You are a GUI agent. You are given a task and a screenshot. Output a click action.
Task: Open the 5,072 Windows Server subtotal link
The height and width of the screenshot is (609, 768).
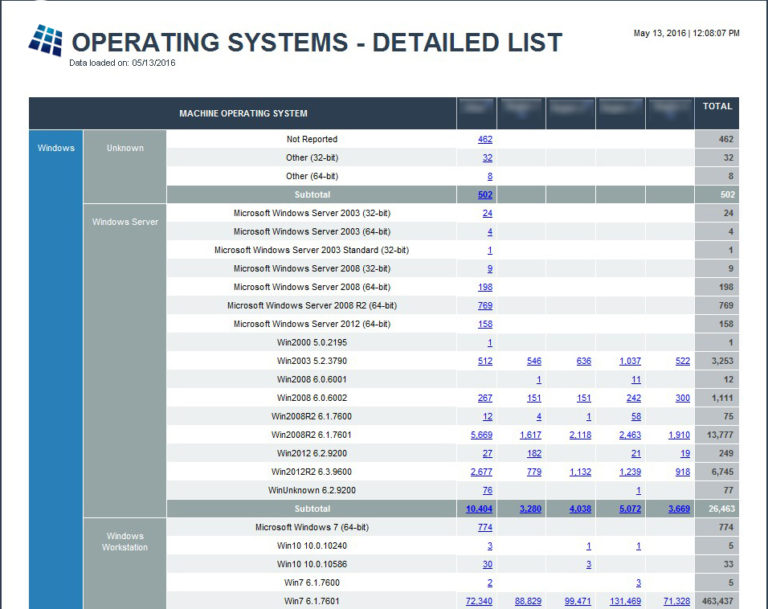tap(630, 509)
